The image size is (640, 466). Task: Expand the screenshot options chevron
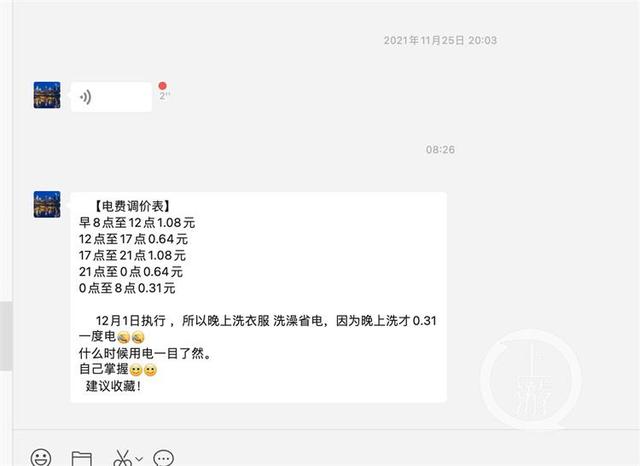(139, 459)
